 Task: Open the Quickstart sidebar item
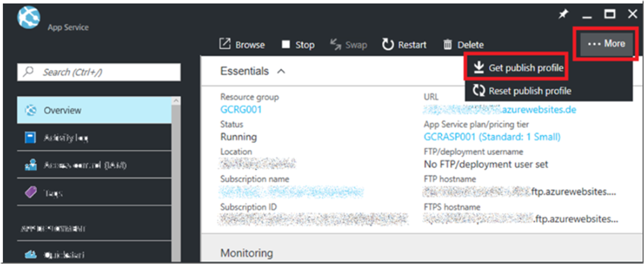(x=94, y=255)
